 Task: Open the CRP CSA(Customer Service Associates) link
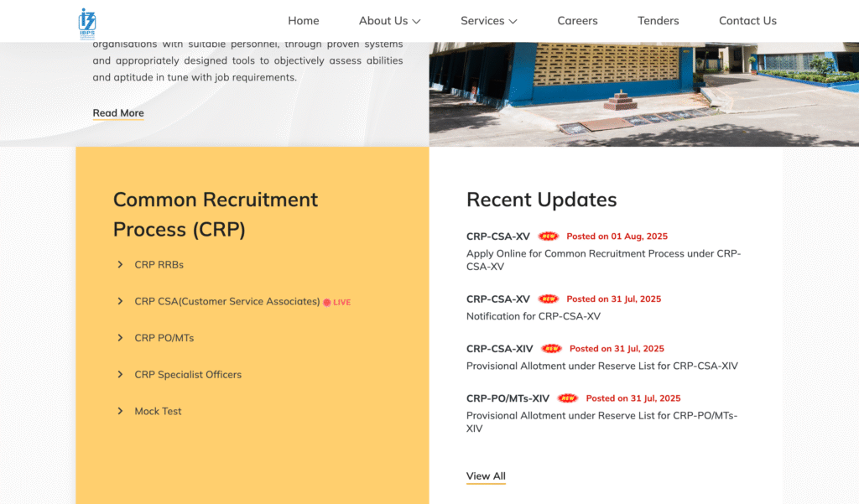[226, 302]
